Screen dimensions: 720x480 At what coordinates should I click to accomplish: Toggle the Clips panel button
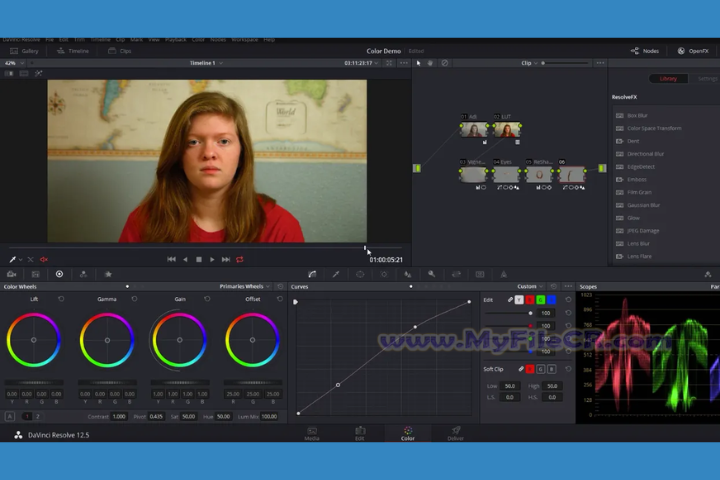tap(119, 51)
